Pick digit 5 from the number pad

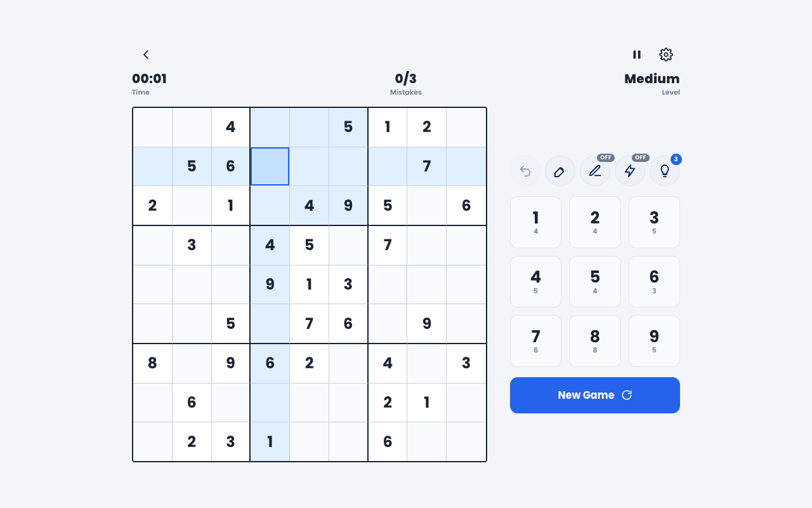(x=595, y=281)
